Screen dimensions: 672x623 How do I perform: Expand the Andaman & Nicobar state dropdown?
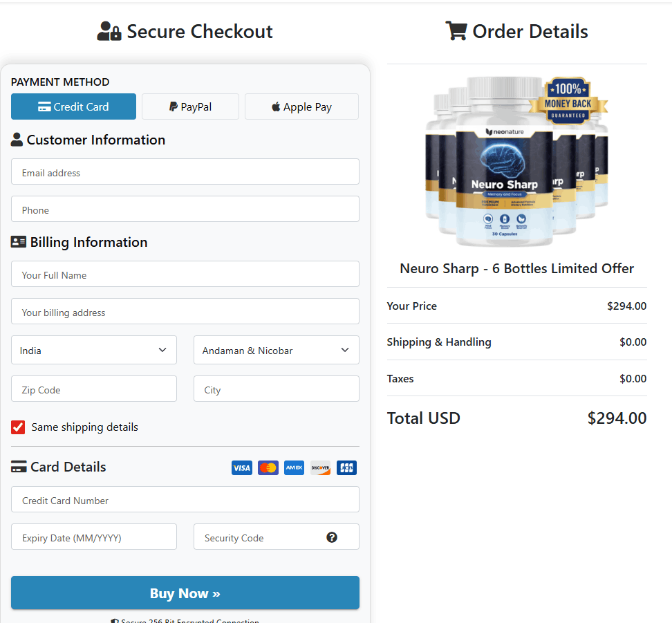point(276,350)
